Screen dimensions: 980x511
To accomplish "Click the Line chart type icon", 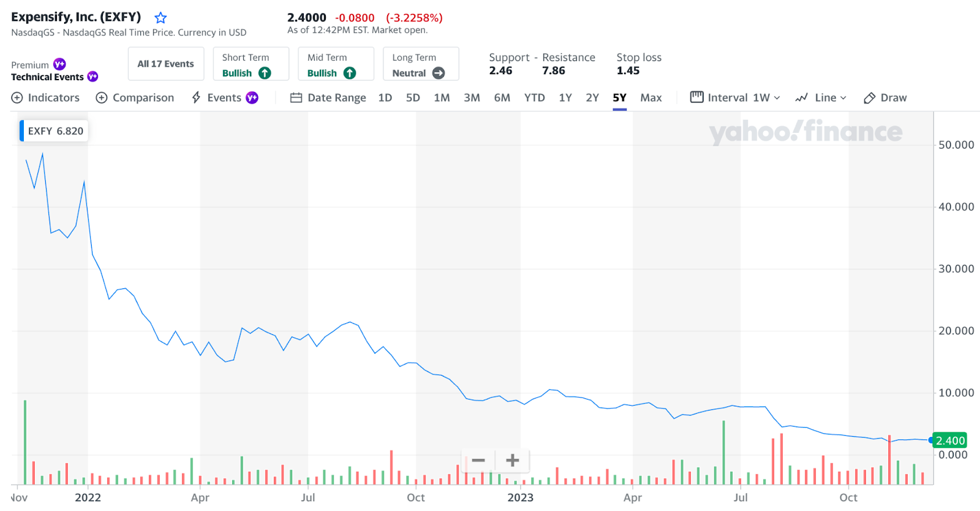I will pos(801,98).
